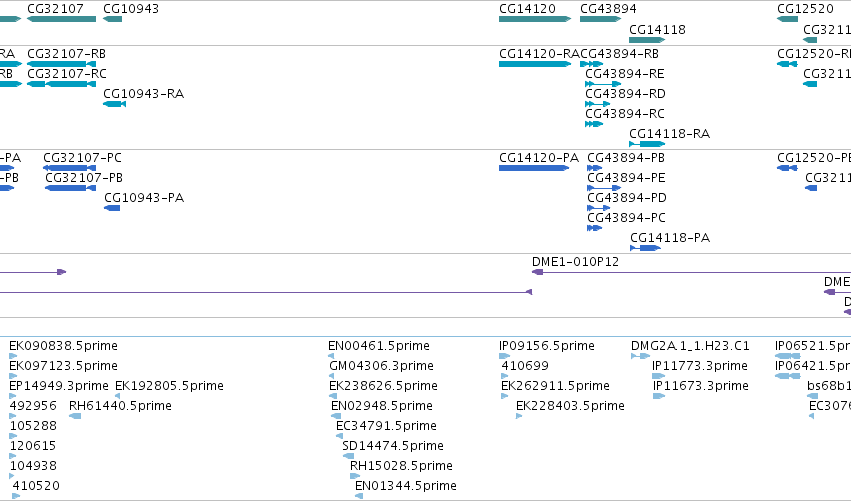Select protein CG43894-PE
The width and height of the screenshot is (851, 501).
pos(604,188)
